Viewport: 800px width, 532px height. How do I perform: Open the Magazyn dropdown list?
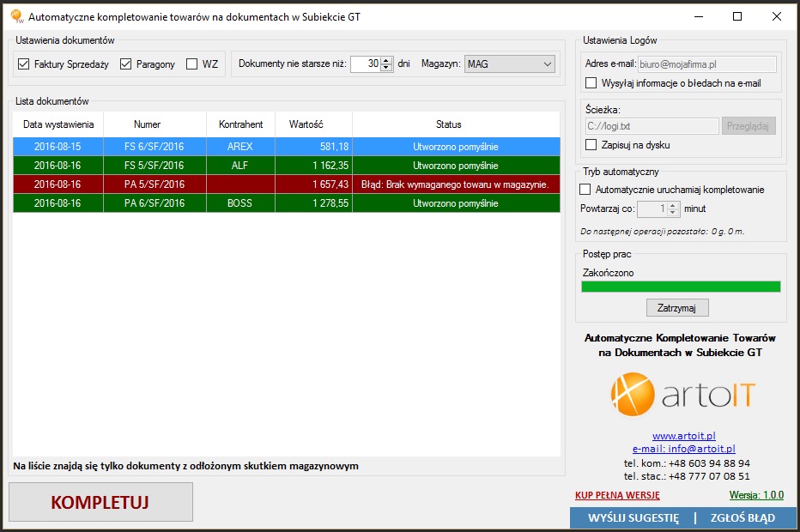(548, 64)
